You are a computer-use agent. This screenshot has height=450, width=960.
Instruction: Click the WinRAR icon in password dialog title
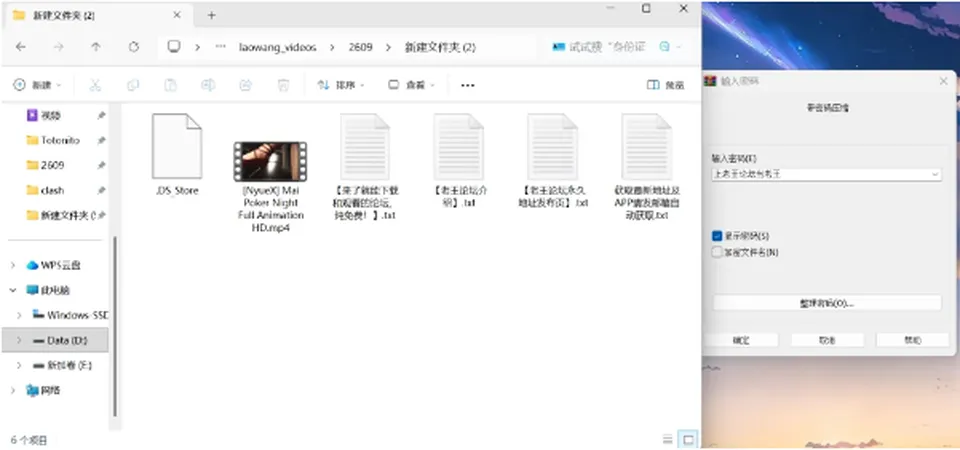click(x=710, y=81)
